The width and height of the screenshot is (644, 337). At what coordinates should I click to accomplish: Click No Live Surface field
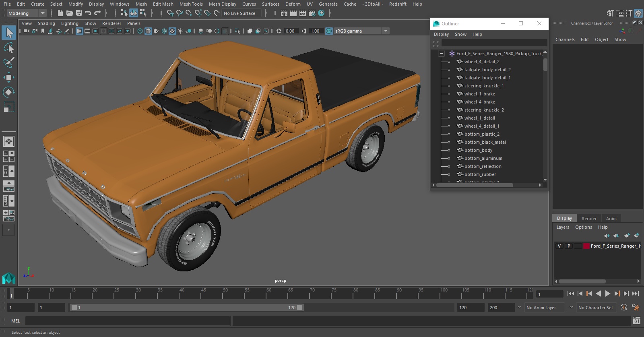[242, 13]
